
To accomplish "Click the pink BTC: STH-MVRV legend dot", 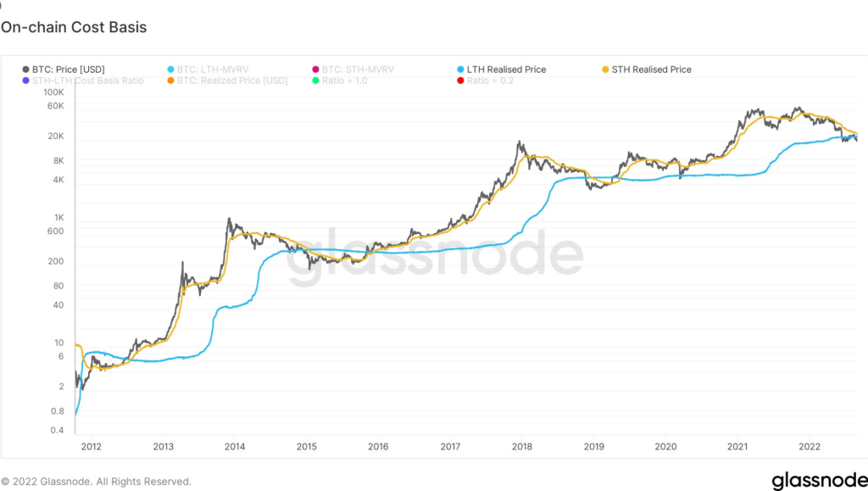I will [315, 70].
